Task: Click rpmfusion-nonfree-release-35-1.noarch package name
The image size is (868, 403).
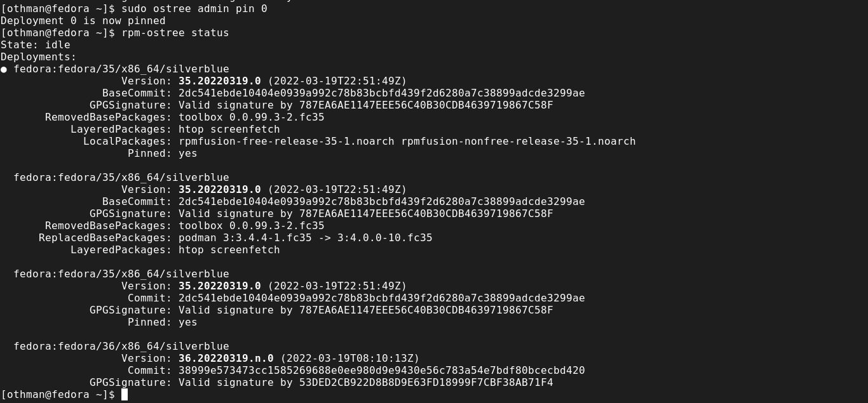Action: 519,142
